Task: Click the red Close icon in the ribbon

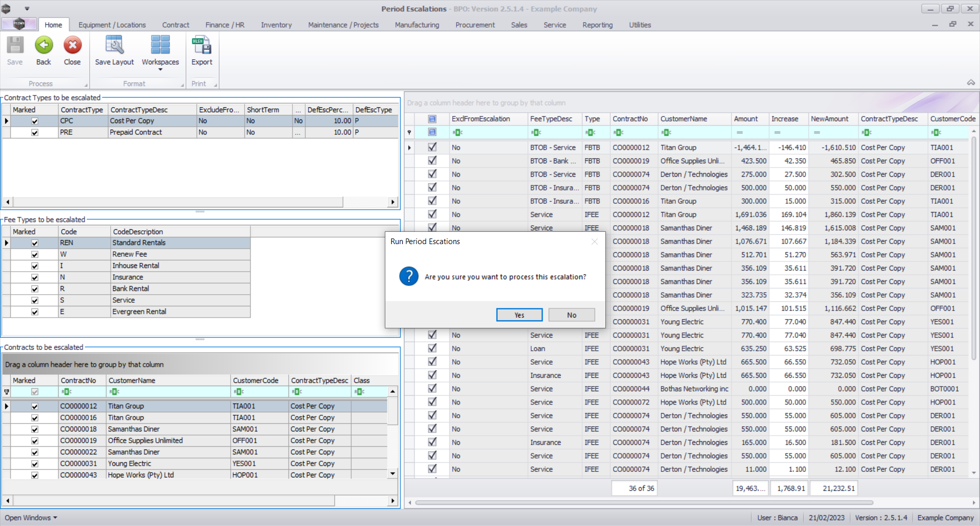Action: coord(72,46)
